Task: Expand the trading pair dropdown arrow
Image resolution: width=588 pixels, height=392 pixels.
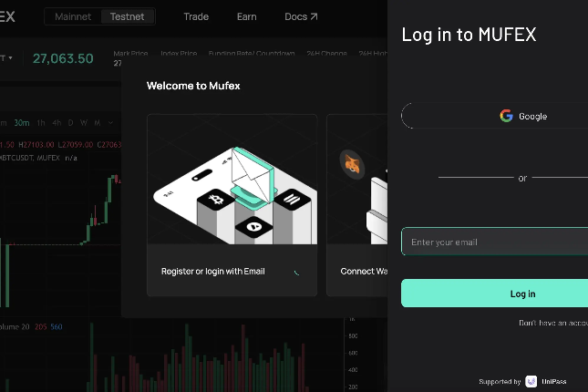Action: [x=11, y=58]
